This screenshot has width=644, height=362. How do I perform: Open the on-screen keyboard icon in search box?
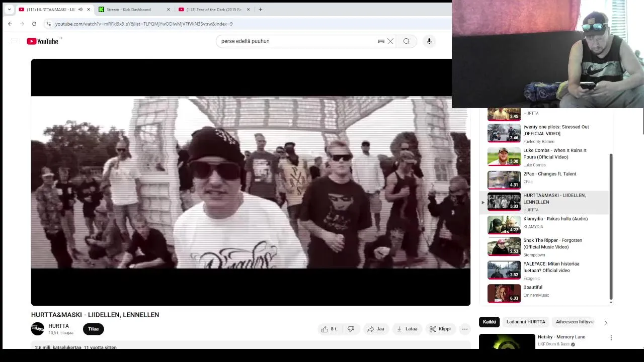[381, 41]
